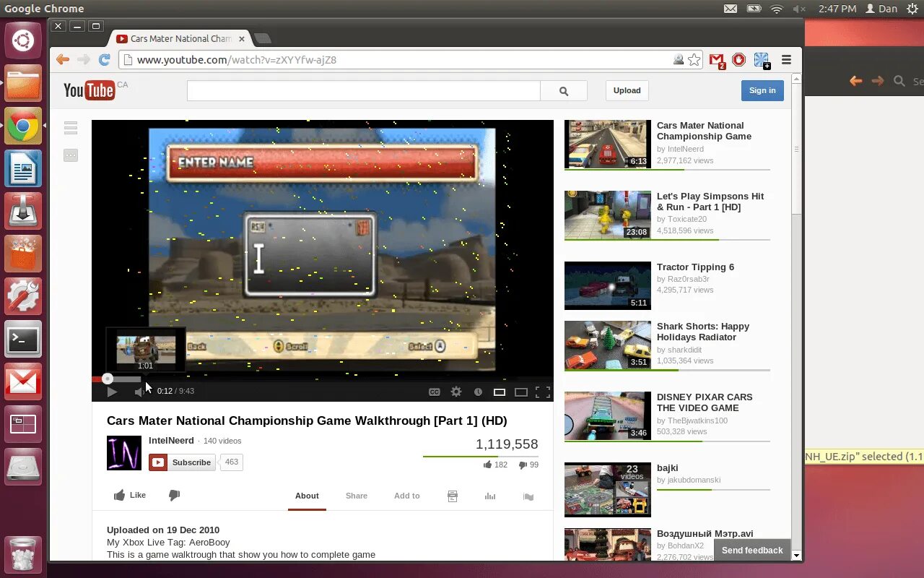This screenshot has width=924, height=578.
Task: Click the Send feedback button
Action: click(x=752, y=550)
